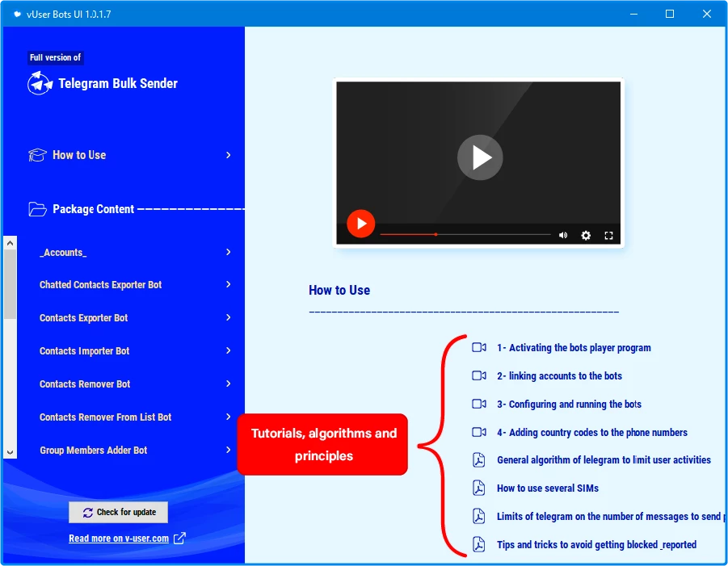This screenshot has width=728, height=566.
Task: Expand Contacts Exporter Bot chevron
Action: pyautogui.click(x=228, y=317)
